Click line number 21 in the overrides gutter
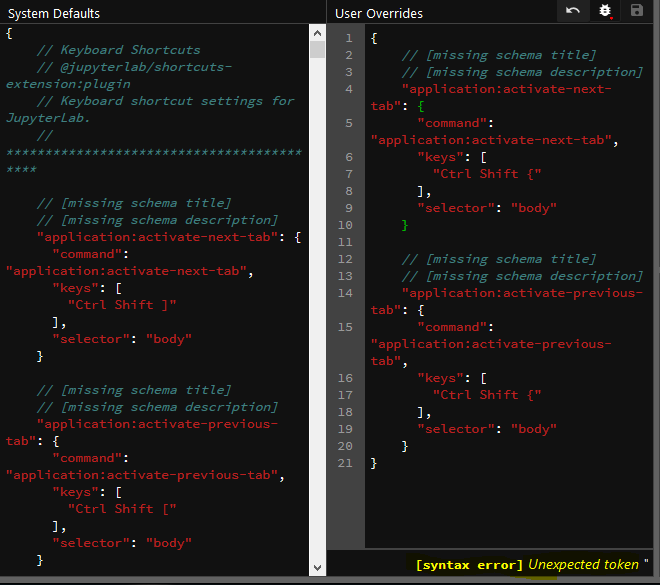The height and width of the screenshot is (585, 660). click(x=345, y=463)
